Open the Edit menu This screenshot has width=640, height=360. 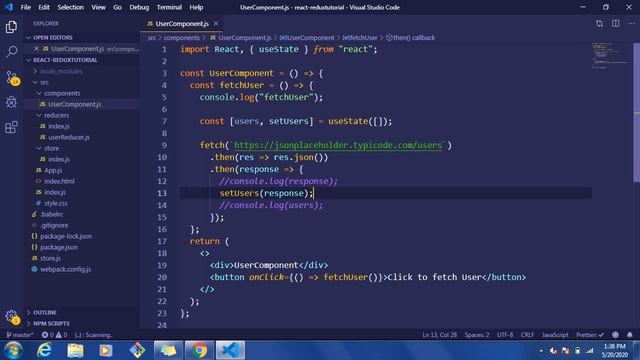click(44, 7)
